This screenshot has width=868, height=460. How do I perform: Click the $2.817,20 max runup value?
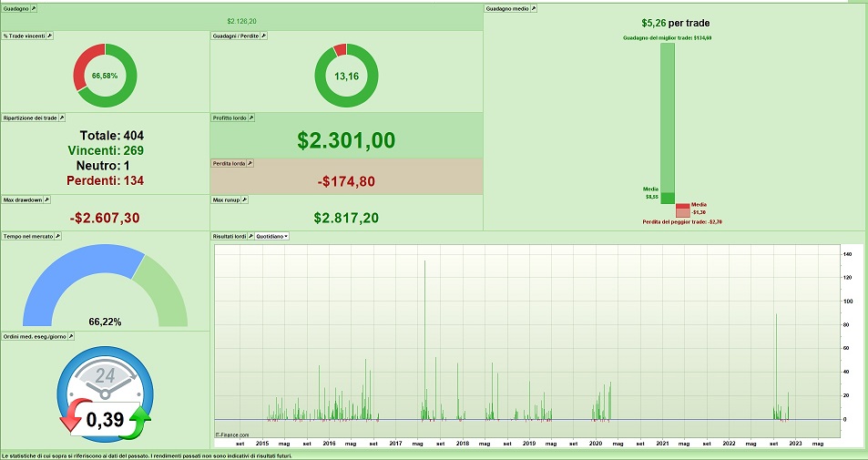[346, 218]
